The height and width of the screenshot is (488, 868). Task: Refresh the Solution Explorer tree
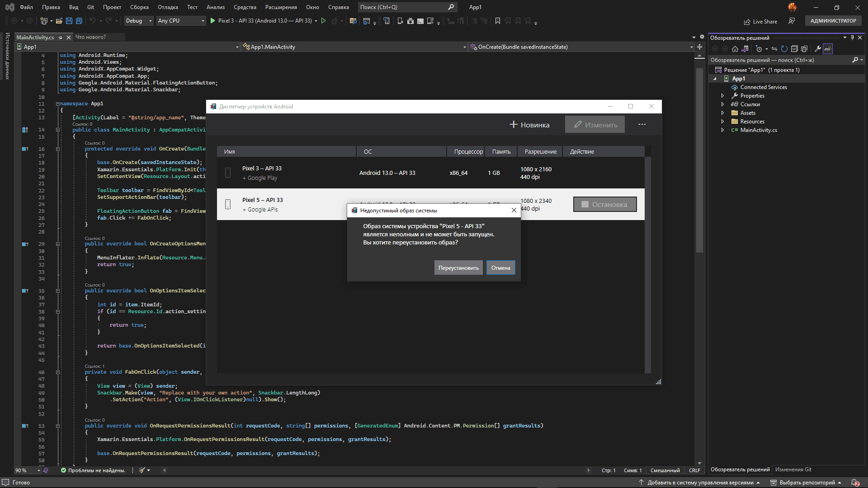784,49
